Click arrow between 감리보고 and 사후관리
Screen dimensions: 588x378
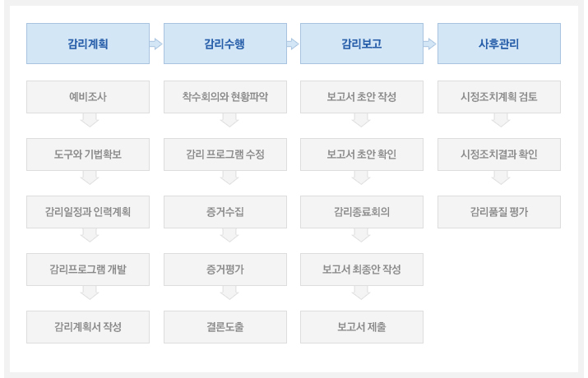point(430,44)
